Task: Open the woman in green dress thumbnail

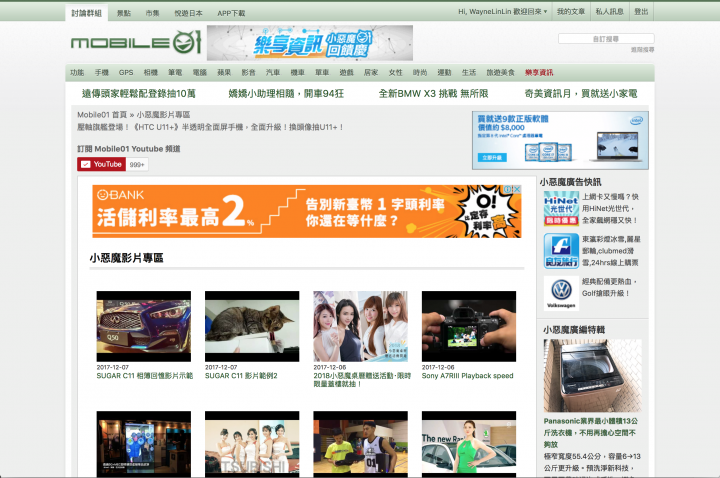Action: pyautogui.click(x=469, y=444)
